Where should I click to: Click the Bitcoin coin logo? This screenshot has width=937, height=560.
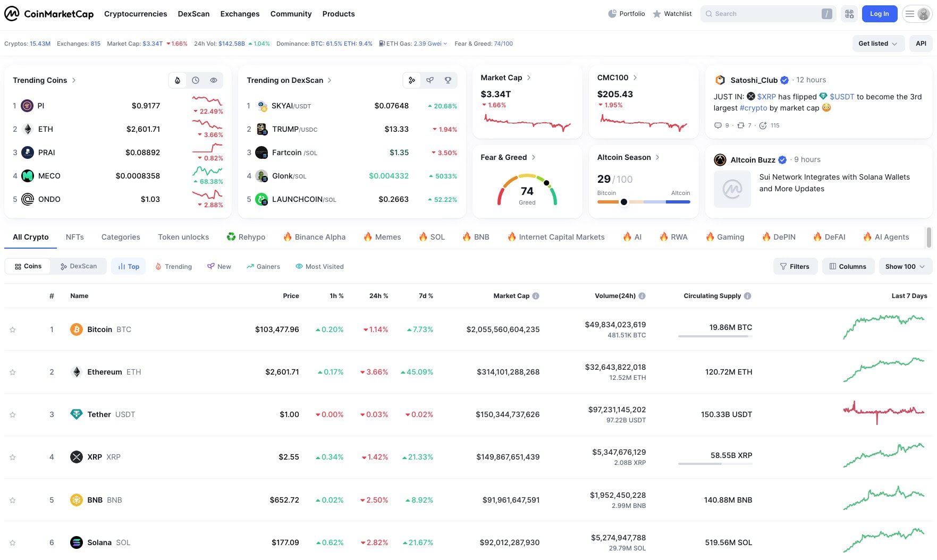pos(77,329)
